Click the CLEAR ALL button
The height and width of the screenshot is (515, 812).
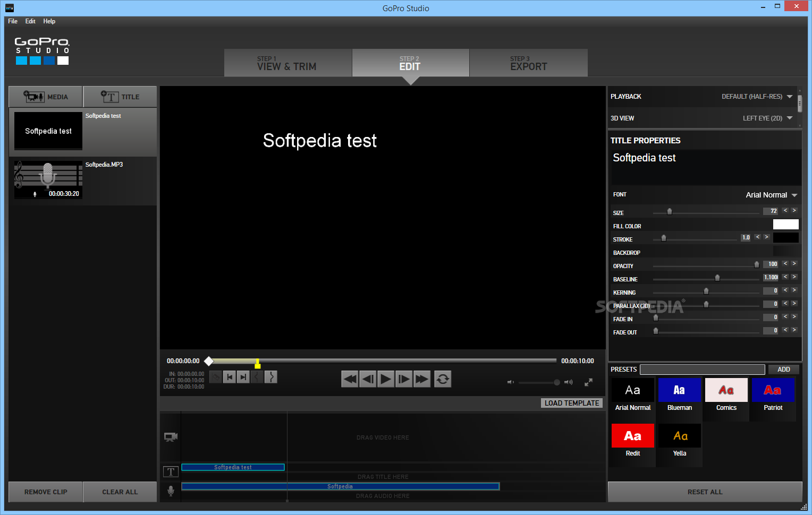coord(120,492)
